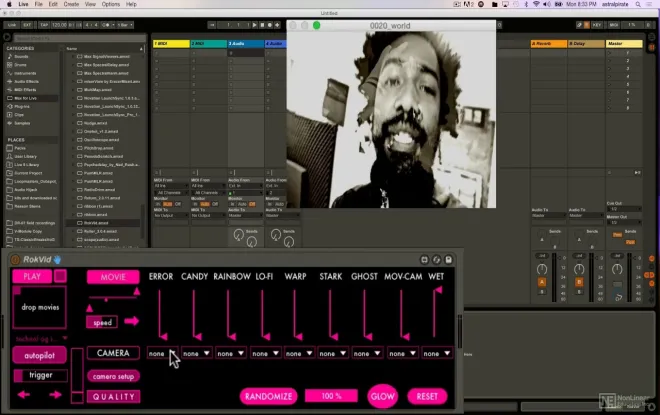Open the STARK mapping none dropdown
The image size is (660, 415).
pos(333,354)
